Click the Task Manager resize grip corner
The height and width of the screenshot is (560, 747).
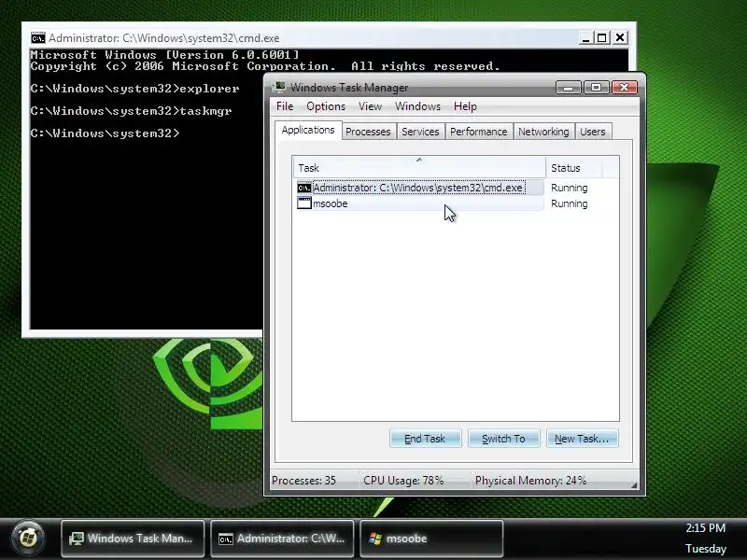tap(634, 484)
